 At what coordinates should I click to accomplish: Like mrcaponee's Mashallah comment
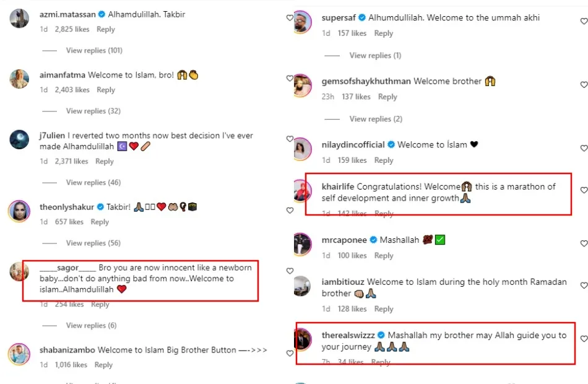coord(584,243)
